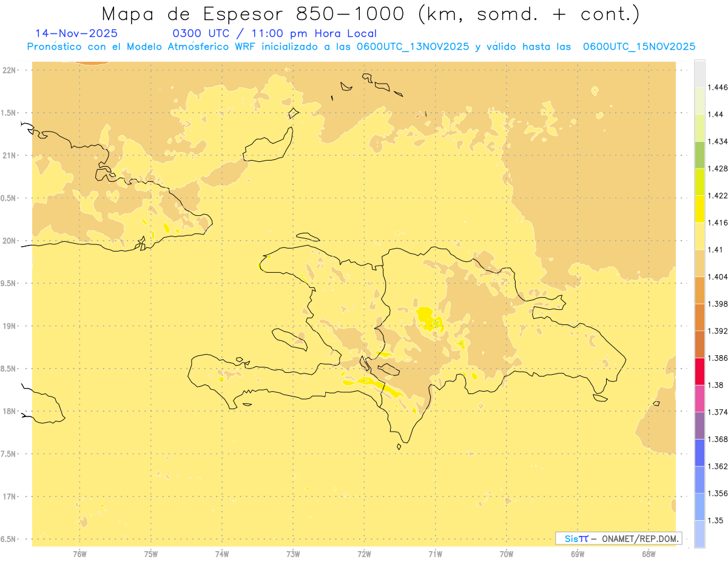Click the color bar value 1.38
This screenshot has width=728, height=562.
point(715,385)
